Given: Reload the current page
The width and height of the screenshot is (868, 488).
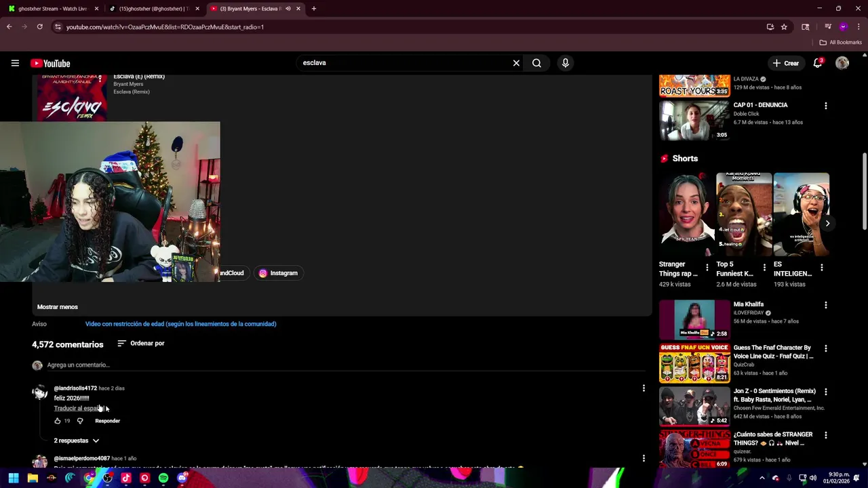Looking at the screenshot, I should point(40,27).
